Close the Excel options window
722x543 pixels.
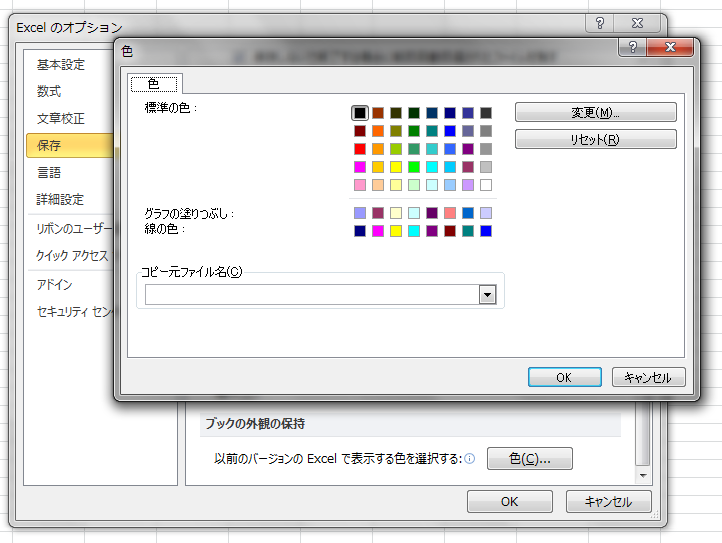(x=637, y=23)
